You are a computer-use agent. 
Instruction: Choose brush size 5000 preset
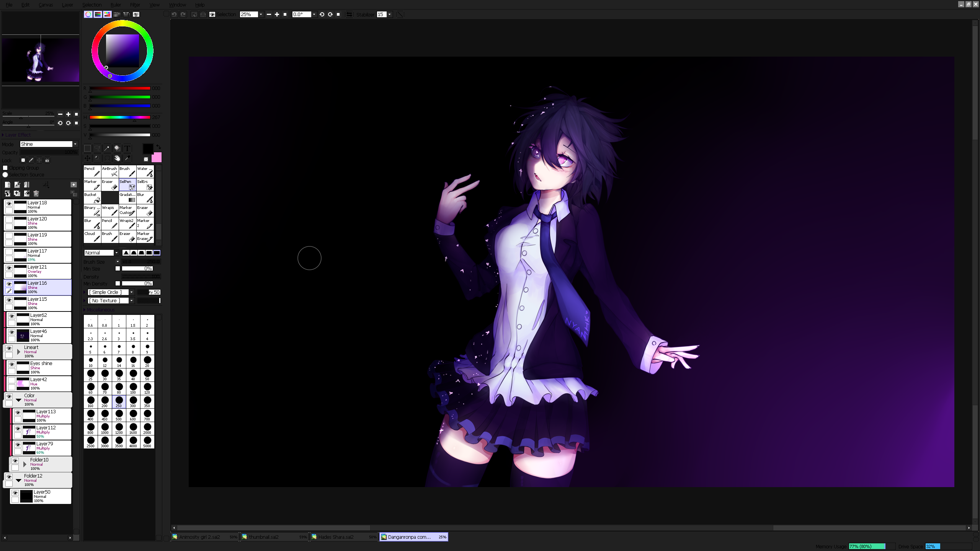147,442
